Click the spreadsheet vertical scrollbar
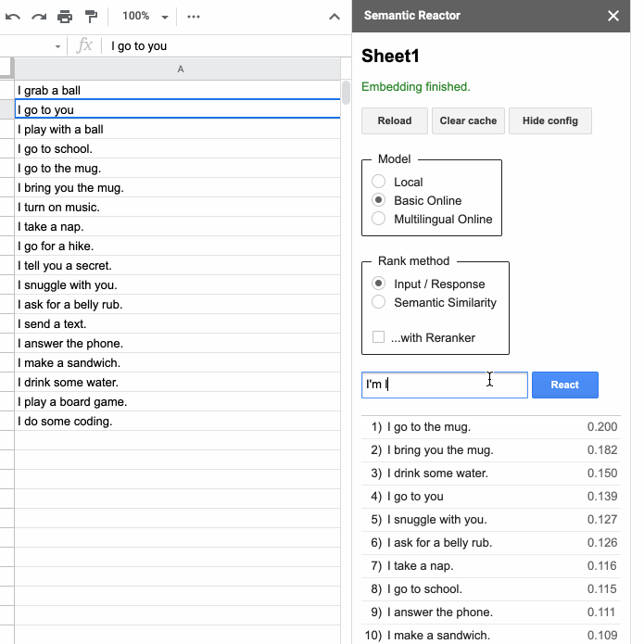Screen dimensions: 644x644 click(x=346, y=93)
